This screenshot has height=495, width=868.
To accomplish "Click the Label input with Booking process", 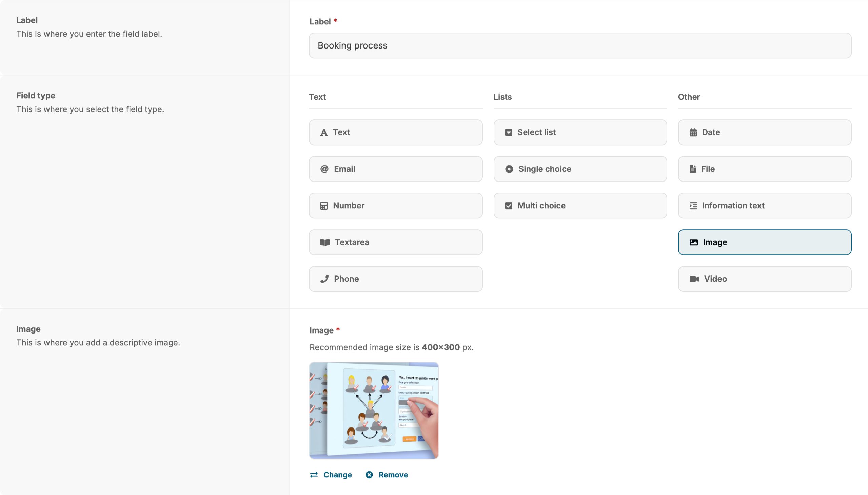I will tap(580, 45).
